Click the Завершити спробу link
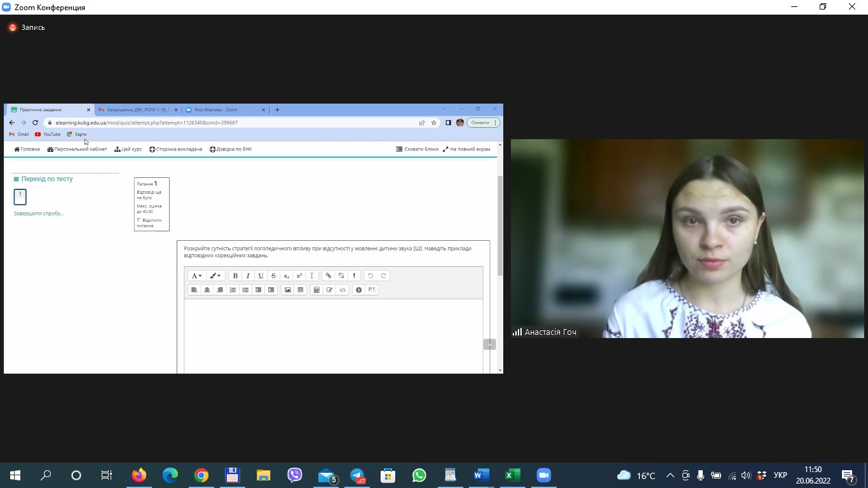The width and height of the screenshot is (868, 488). (x=39, y=213)
